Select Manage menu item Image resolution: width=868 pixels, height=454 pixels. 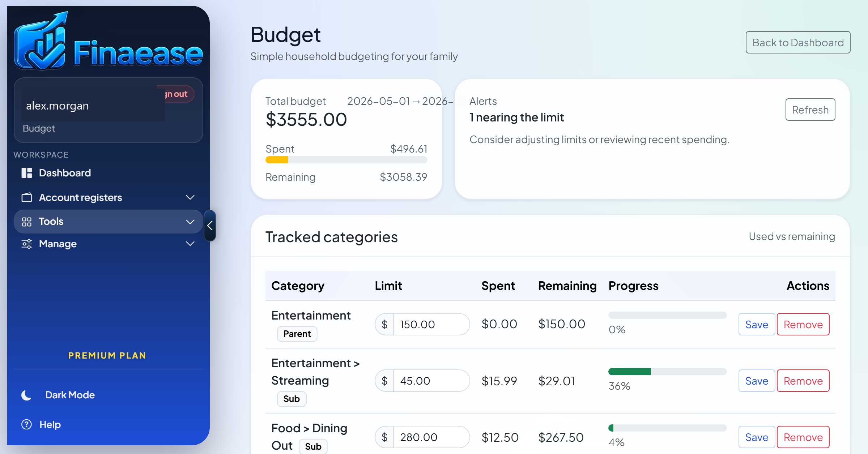(58, 244)
